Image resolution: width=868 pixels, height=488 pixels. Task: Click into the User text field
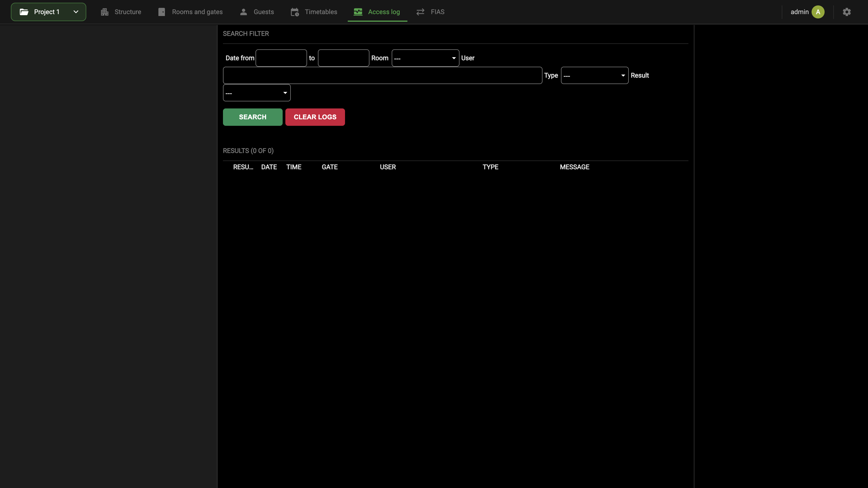tap(382, 75)
